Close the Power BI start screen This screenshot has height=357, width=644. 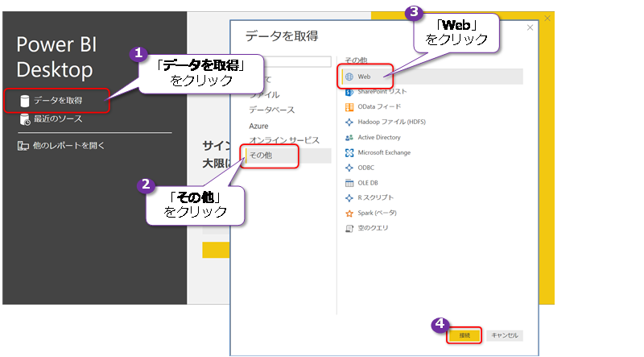click(547, 19)
